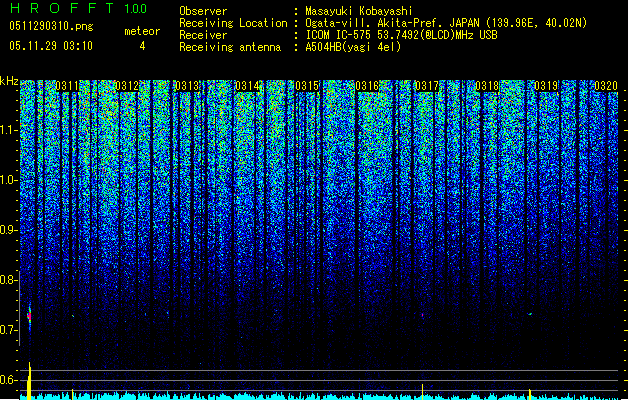The width and height of the screenshot is (629, 400).
Task: Click the 0320 time marker
Action: point(606,86)
